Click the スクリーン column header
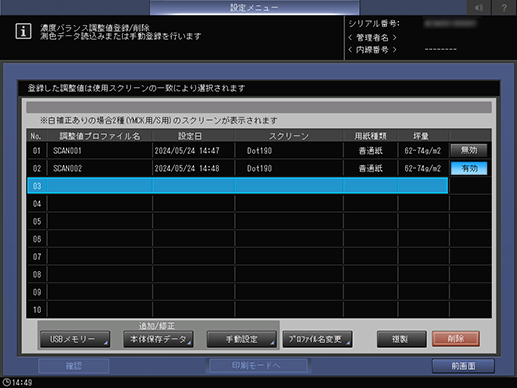Screen dimensions: 517x388 coord(289,136)
